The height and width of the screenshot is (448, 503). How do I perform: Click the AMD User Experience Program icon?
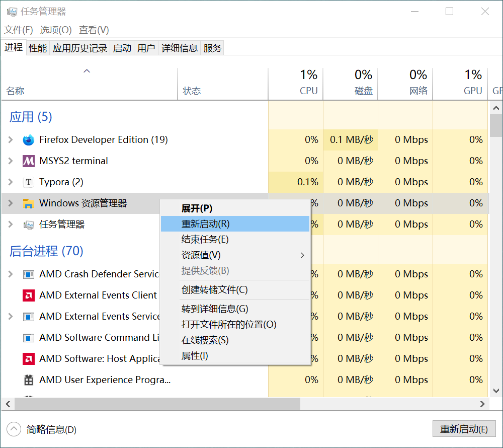pyautogui.click(x=29, y=380)
